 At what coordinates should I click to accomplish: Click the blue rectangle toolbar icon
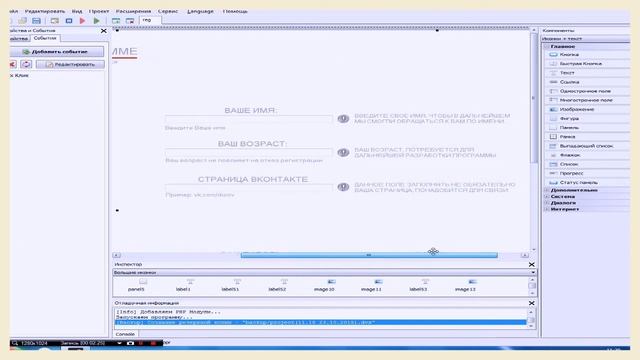(x=69, y=21)
